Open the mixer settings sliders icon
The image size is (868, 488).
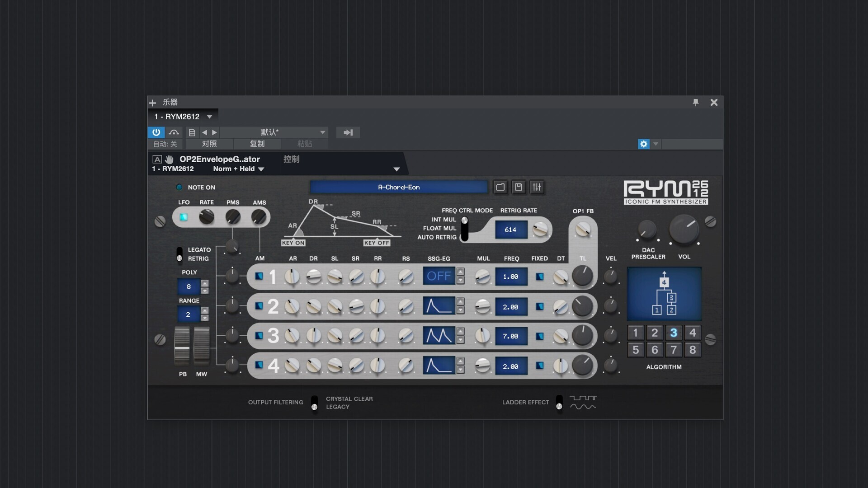pos(537,187)
